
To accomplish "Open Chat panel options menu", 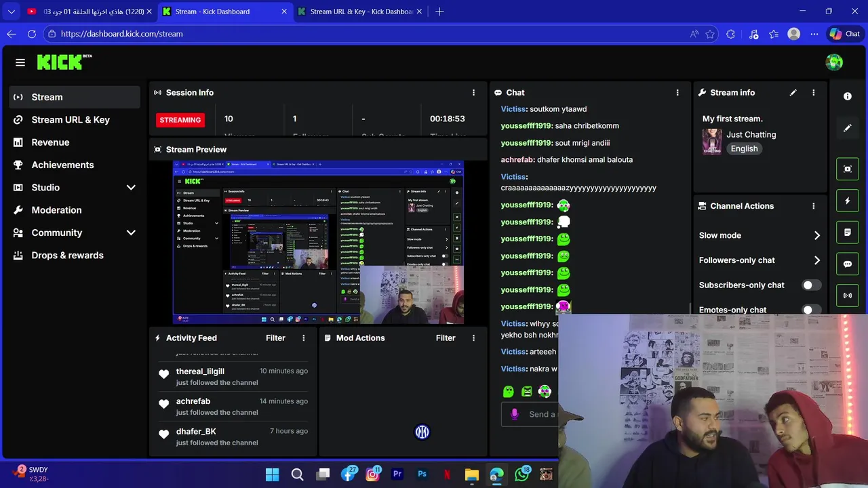I will 677,92.
